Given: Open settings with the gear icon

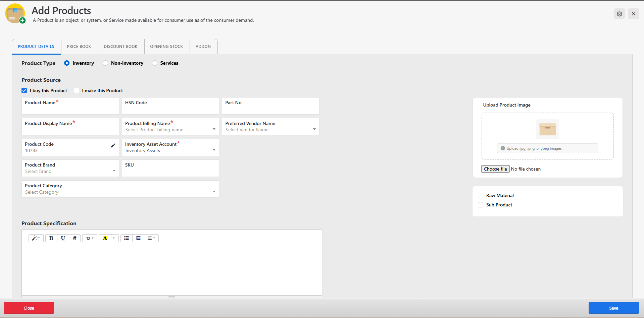Looking at the screenshot, I should click(x=619, y=14).
